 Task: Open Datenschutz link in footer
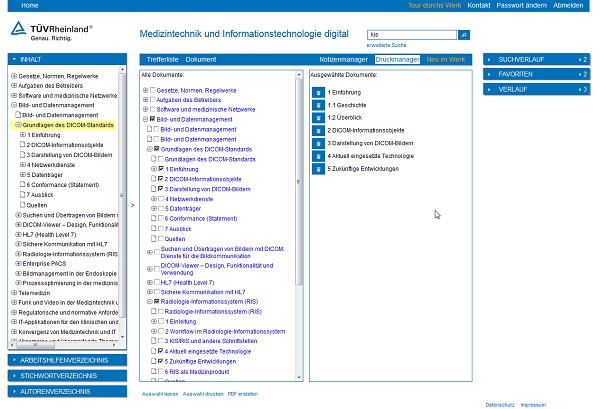click(x=500, y=405)
